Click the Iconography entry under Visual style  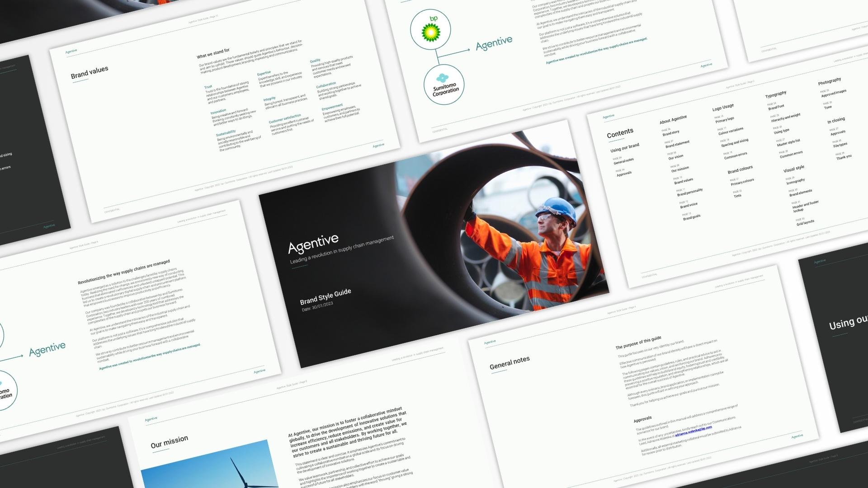[795, 182]
